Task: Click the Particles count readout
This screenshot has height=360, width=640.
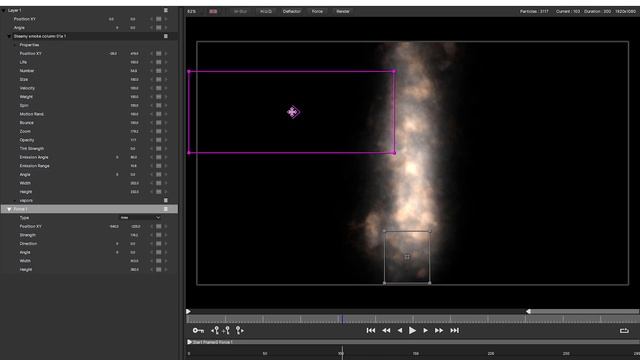Action: (x=534, y=11)
